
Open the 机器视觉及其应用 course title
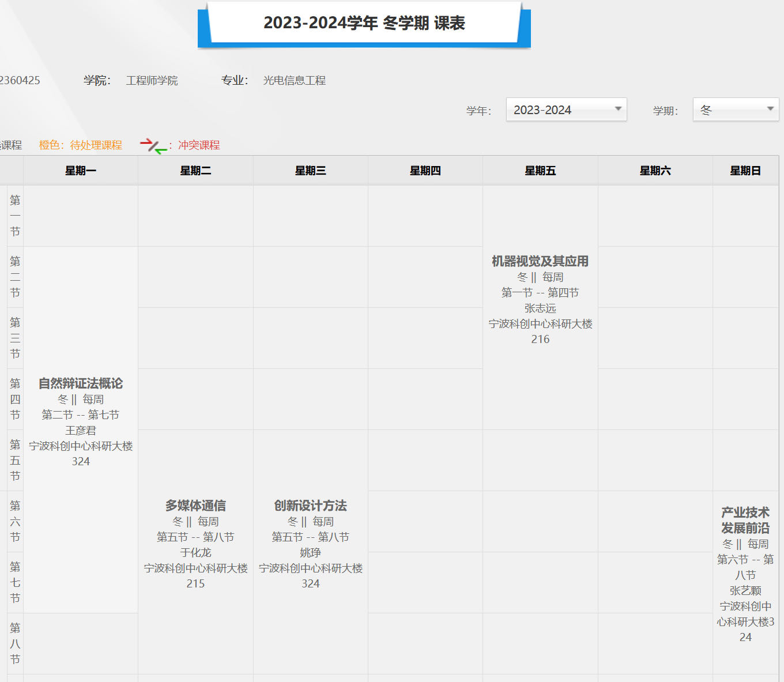[540, 261]
